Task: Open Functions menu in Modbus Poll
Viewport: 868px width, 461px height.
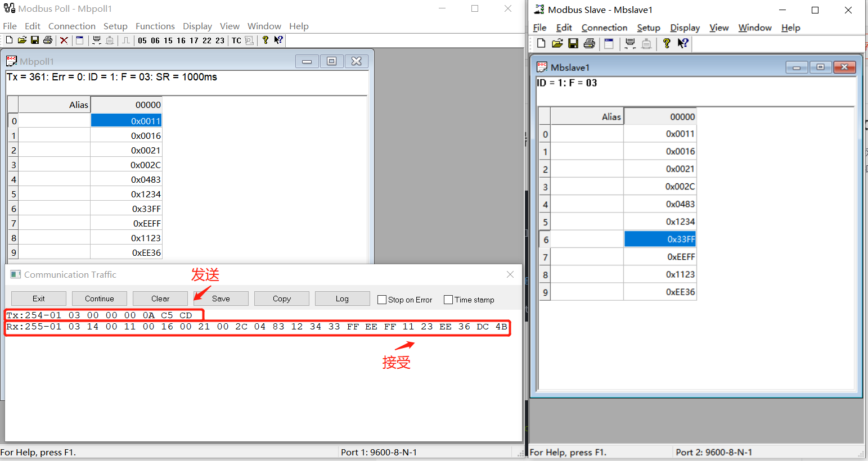Action: pos(155,26)
